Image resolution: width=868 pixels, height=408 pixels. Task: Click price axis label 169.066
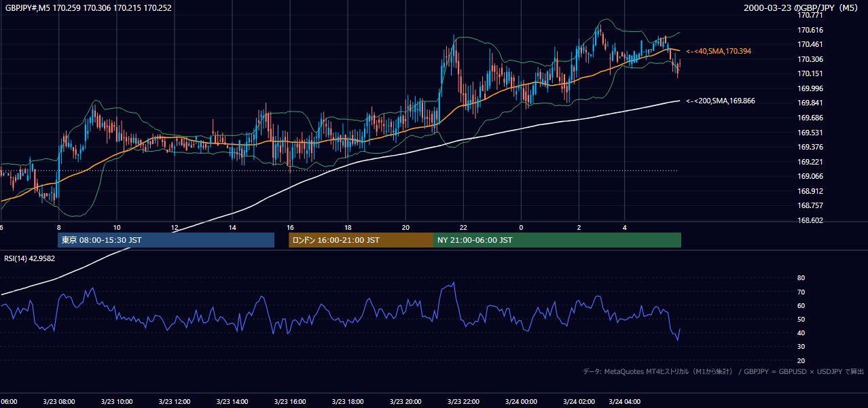tap(811, 176)
